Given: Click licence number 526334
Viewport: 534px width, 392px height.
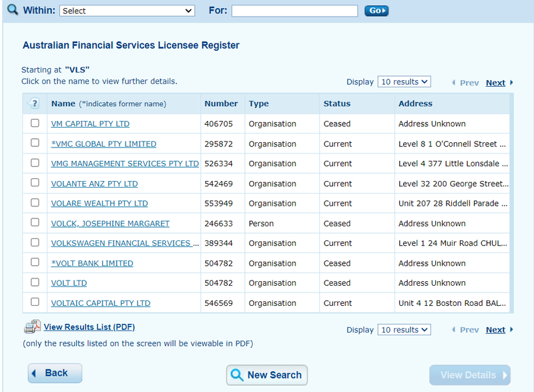Looking at the screenshot, I should 218,164.
